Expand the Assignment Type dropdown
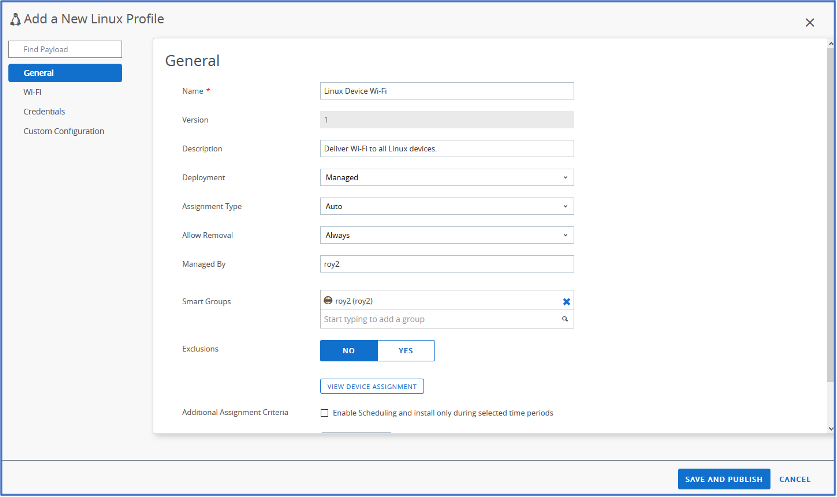The image size is (837, 497). [x=446, y=206]
